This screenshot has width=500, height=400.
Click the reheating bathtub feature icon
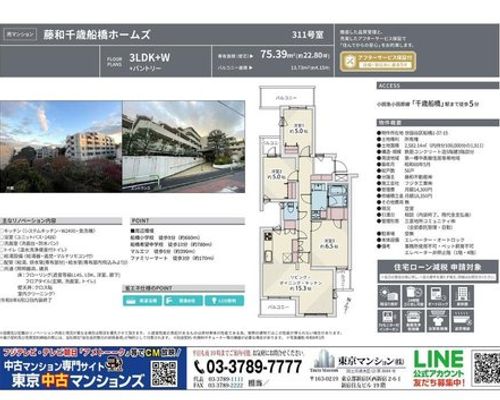click(x=463, y=321)
